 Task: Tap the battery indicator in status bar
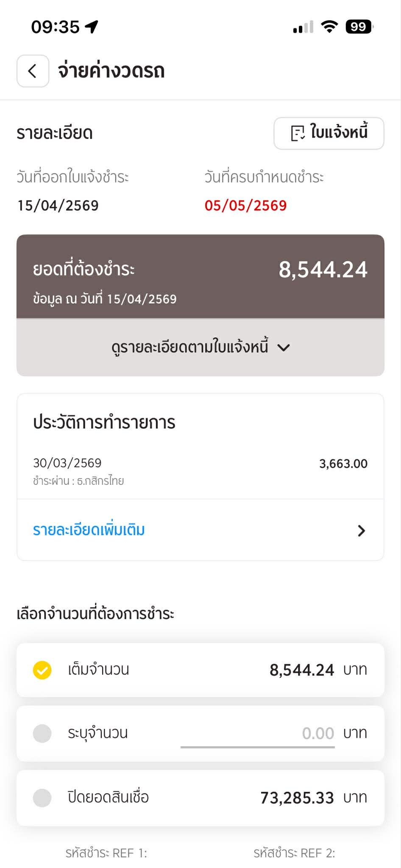coord(359,27)
